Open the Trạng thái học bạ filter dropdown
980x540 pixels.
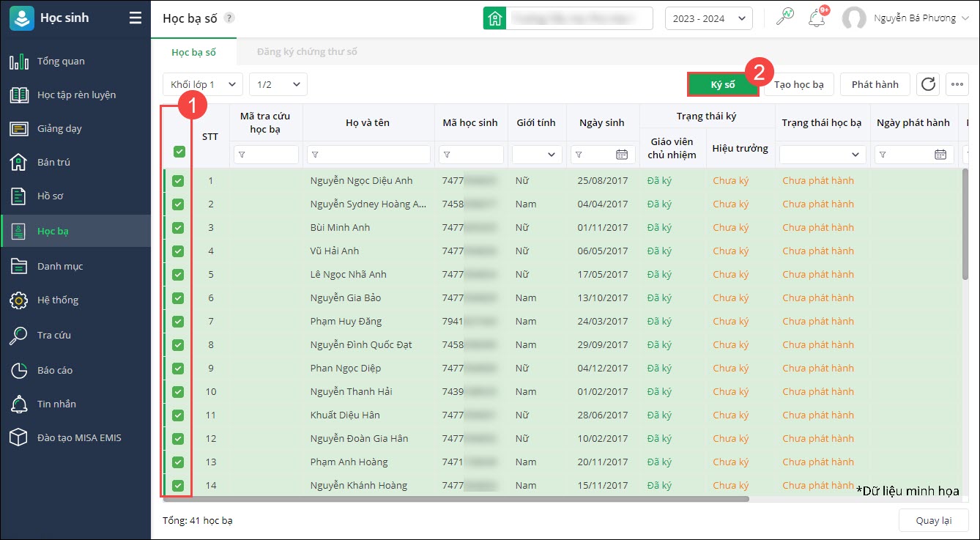pos(823,155)
